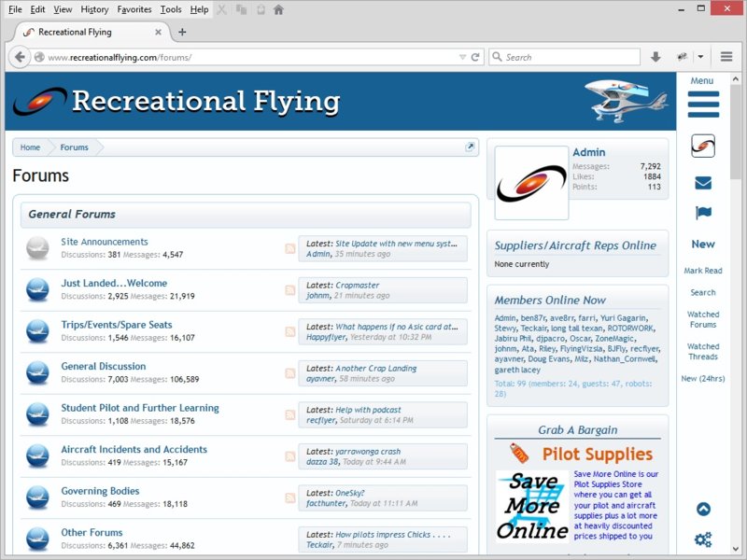Click the flag alerts icon in sidebar
This screenshot has height=560, width=747.
(703, 213)
